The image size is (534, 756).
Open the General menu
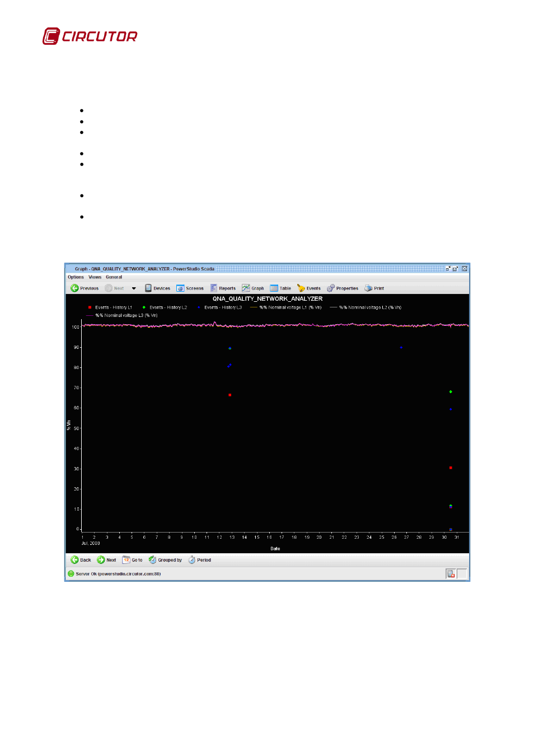[x=114, y=277]
